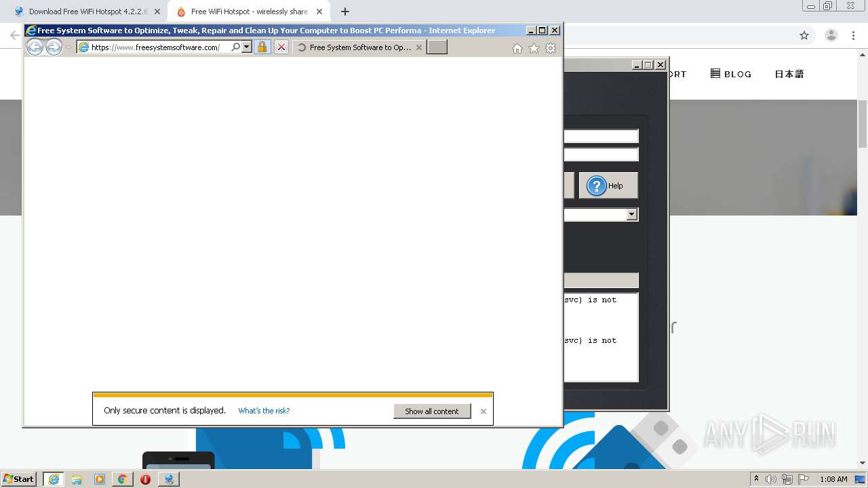Open a new blank IE tab
868x488 pixels.
pyautogui.click(x=437, y=47)
